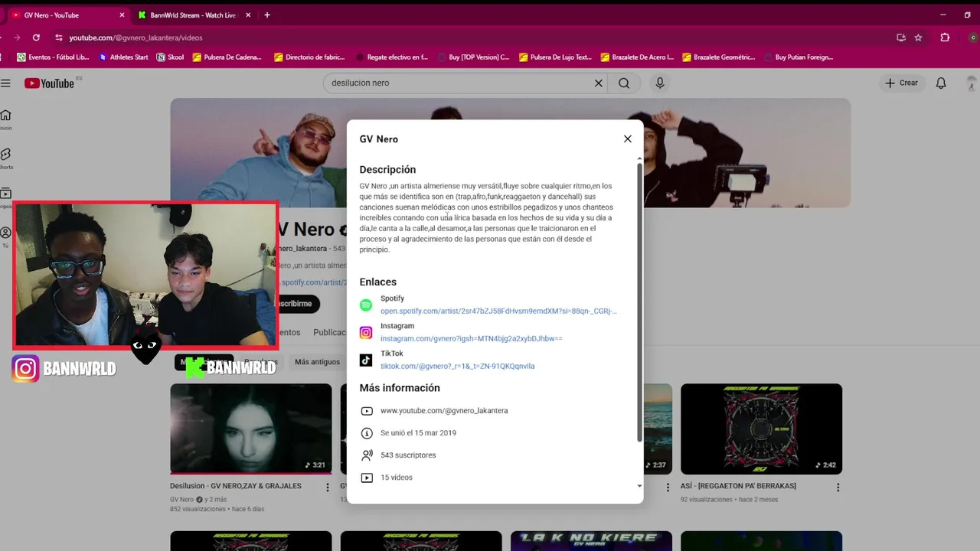The height and width of the screenshot is (551, 980).
Task: Click the Chrome address bar URL
Action: (x=136, y=37)
